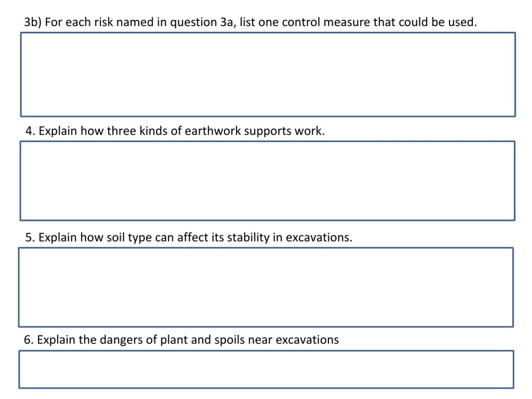Click the word "stability" in question 5

(x=248, y=238)
